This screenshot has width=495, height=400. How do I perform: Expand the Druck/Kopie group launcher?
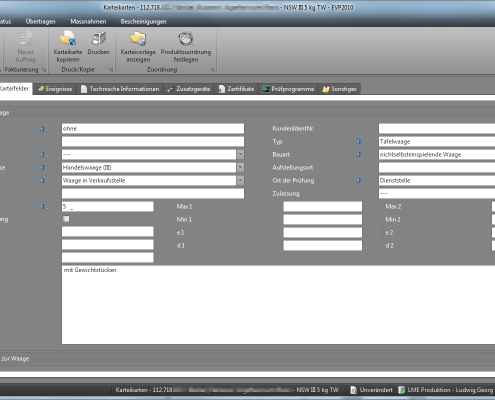[x=111, y=70]
